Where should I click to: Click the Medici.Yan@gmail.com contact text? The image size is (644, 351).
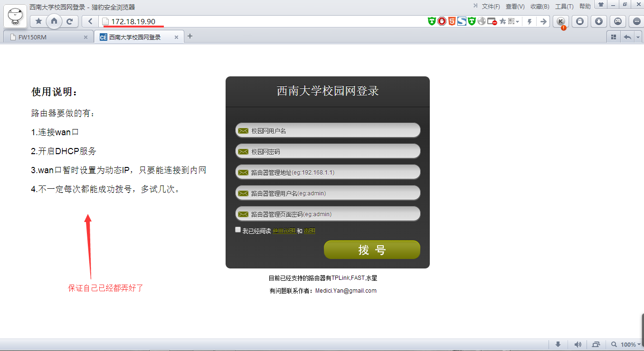coord(346,291)
